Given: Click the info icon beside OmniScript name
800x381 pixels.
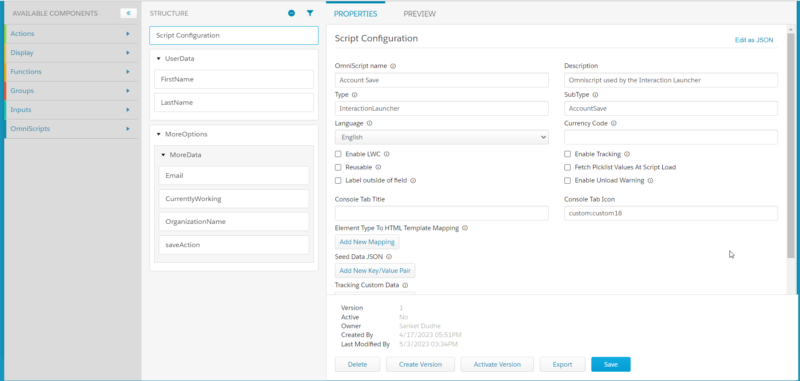Looking at the screenshot, I should pos(393,66).
